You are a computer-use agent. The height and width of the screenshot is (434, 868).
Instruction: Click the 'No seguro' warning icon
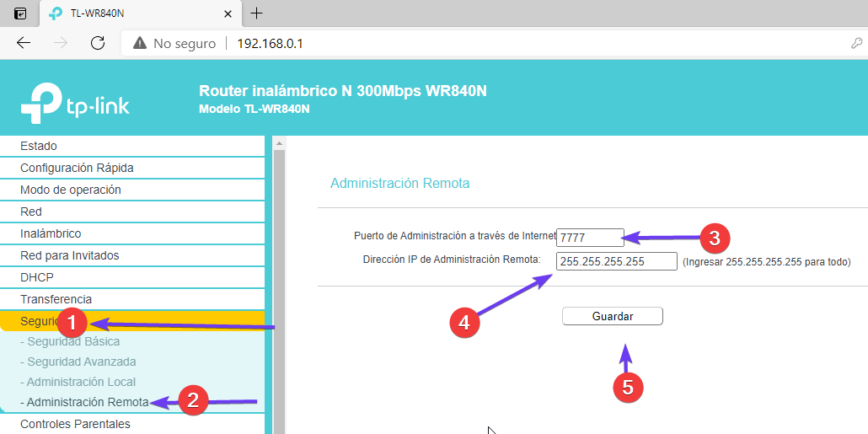point(139,44)
